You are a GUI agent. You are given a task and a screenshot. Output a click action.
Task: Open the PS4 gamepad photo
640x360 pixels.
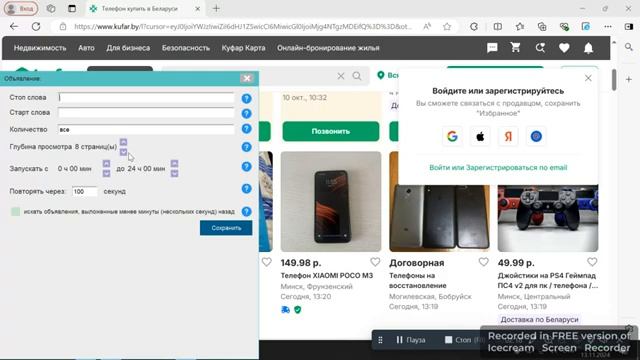(x=548, y=218)
